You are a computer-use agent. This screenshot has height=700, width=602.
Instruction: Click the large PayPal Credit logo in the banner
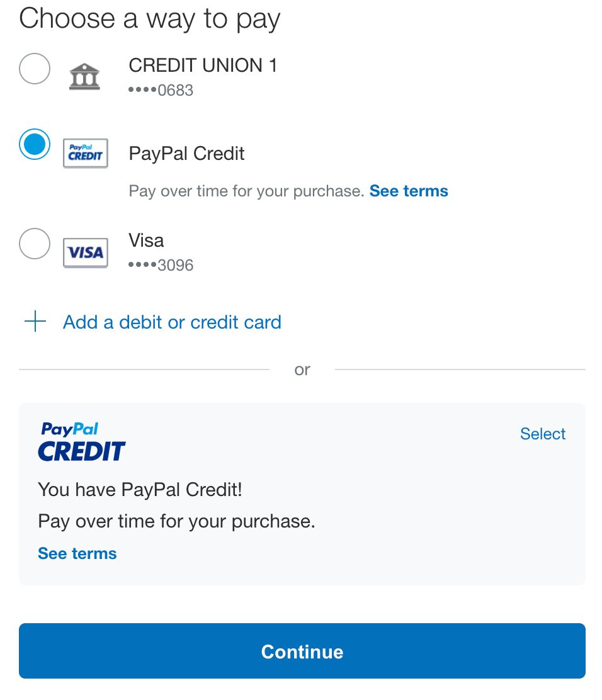click(x=82, y=441)
